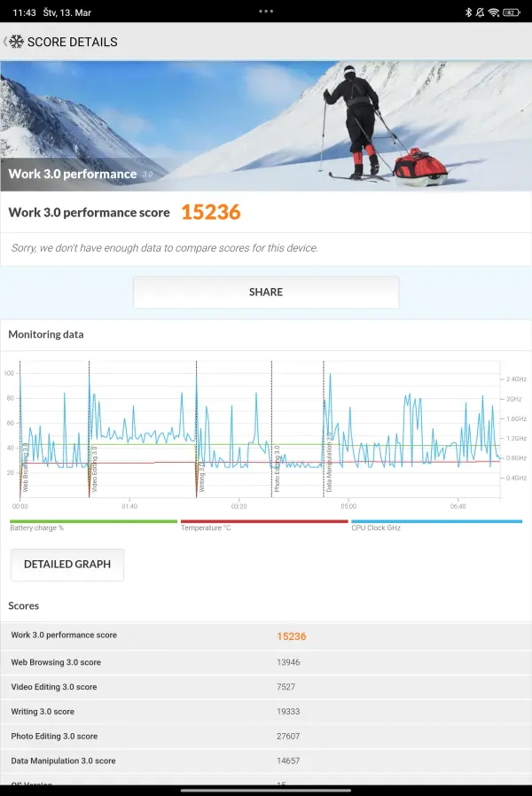Tap the skier Work 3.0 performance banner
Image resolution: width=532 pixels, height=796 pixels.
tap(266, 124)
